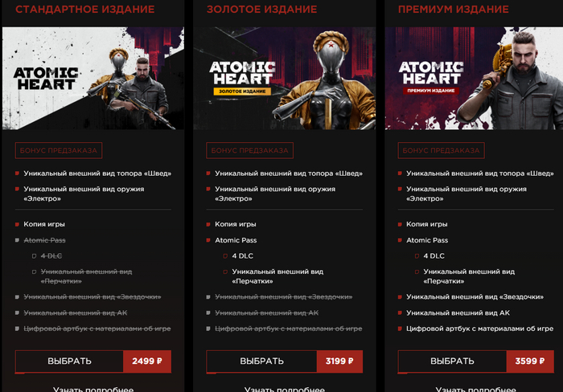Click the 3199 ₽ price tag
This screenshot has width=563, height=392.
(x=339, y=361)
